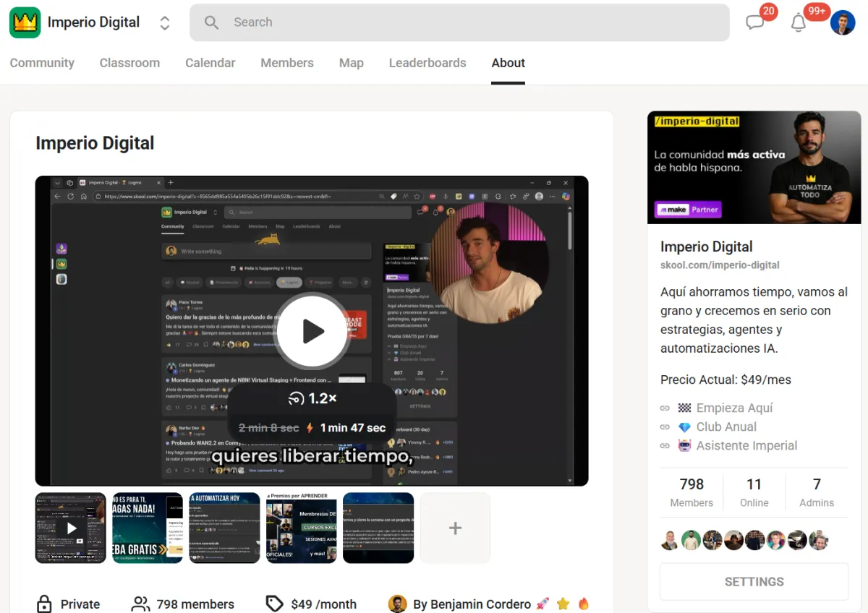The image size is (868, 613).
Task: Click the 798 Members stat
Action: pyautogui.click(x=692, y=492)
